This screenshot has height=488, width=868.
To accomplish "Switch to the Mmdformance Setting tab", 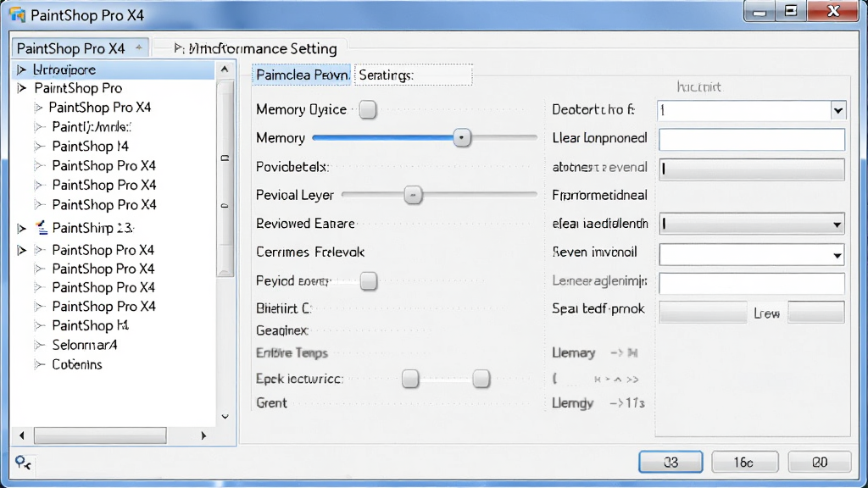I will pyautogui.click(x=255, y=48).
